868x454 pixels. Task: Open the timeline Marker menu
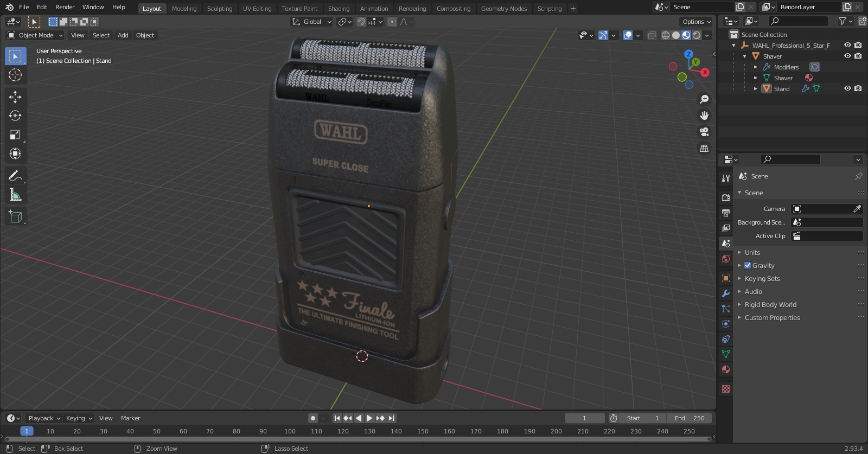click(x=130, y=418)
